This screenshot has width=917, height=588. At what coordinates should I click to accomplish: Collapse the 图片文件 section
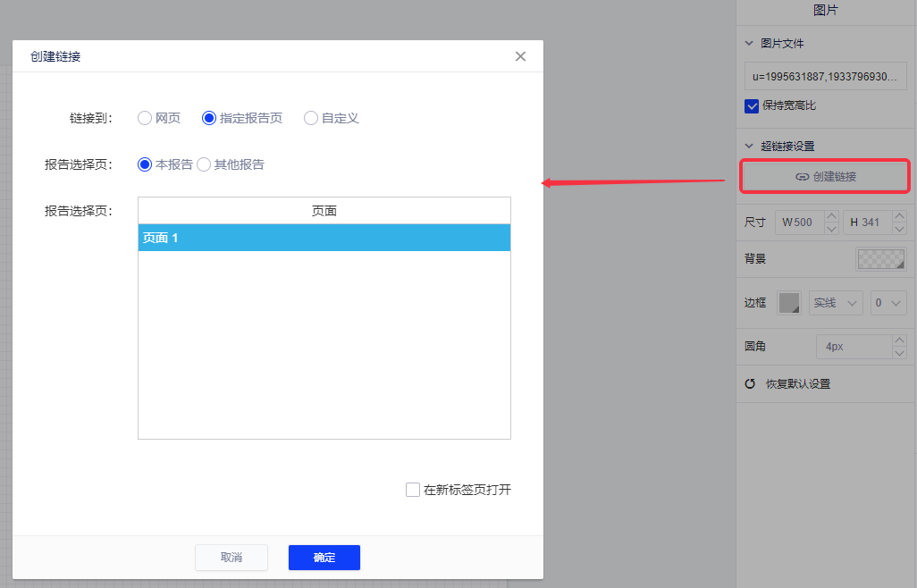[x=749, y=43]
